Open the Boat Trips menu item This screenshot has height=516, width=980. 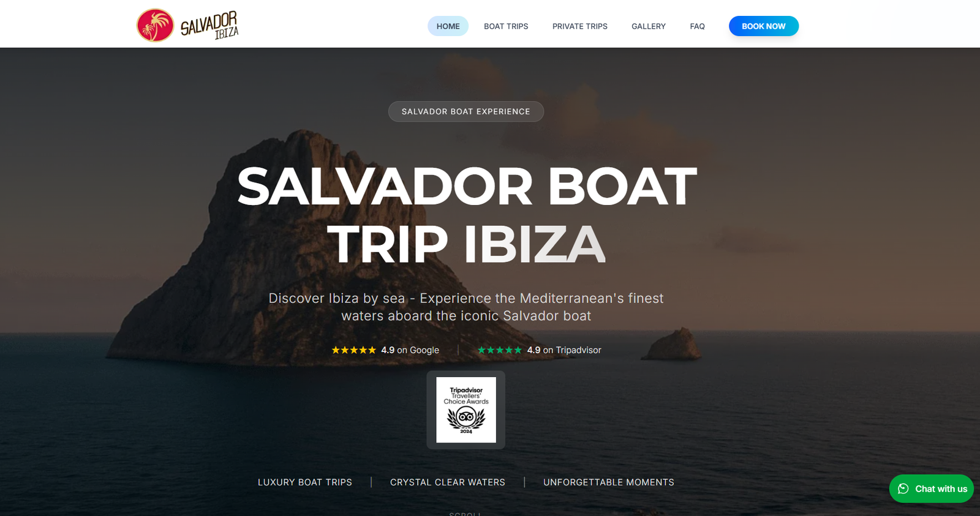pyautogui.click(x=506, y=26)
